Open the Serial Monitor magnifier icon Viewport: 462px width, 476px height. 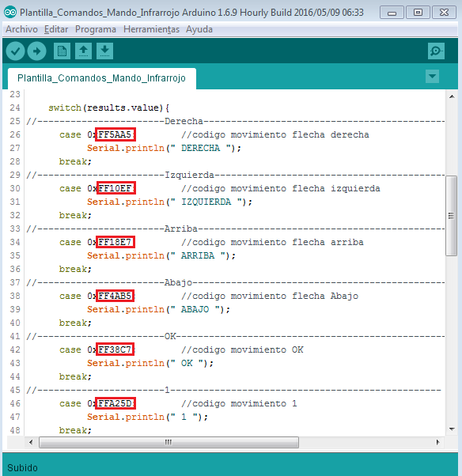tap(436, 51)
